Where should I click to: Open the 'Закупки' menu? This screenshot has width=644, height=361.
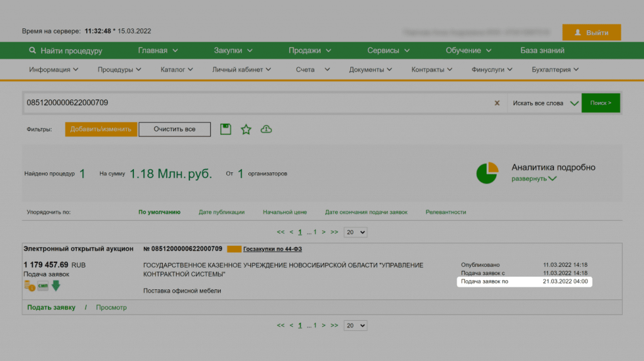pos(233,50)
